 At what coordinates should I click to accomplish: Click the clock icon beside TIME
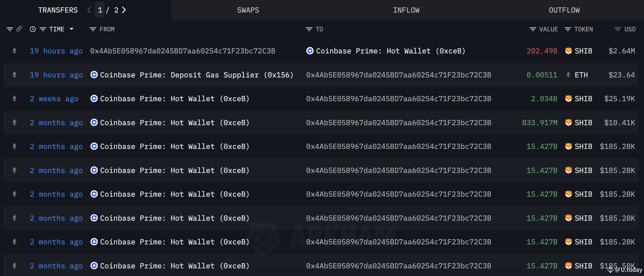pyautogui.click(x=33, y=29)
